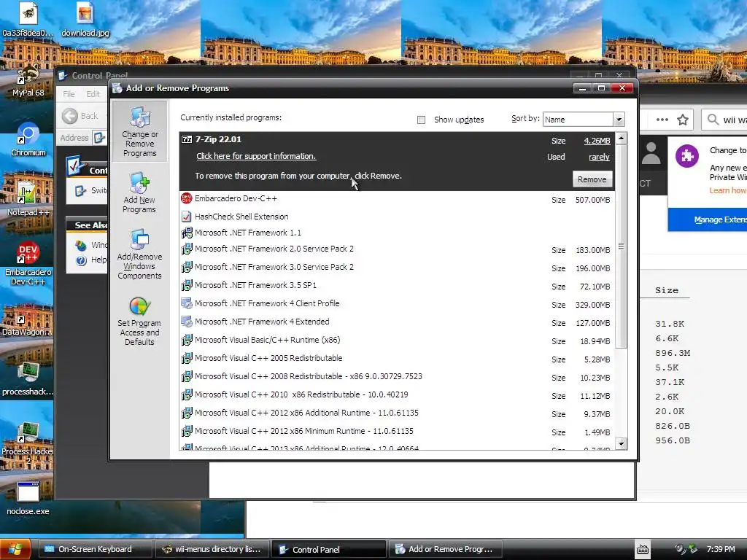Click the .NET Framework 1.1 icon
This screenshot has width=747, height=560.
pos(186,233)
